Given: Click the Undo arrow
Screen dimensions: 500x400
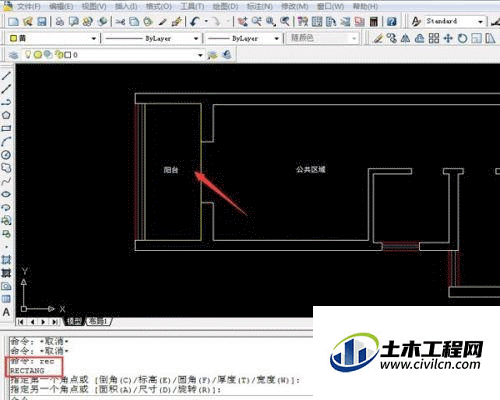Looking at the screenshot, I should [x=195, y=22].
